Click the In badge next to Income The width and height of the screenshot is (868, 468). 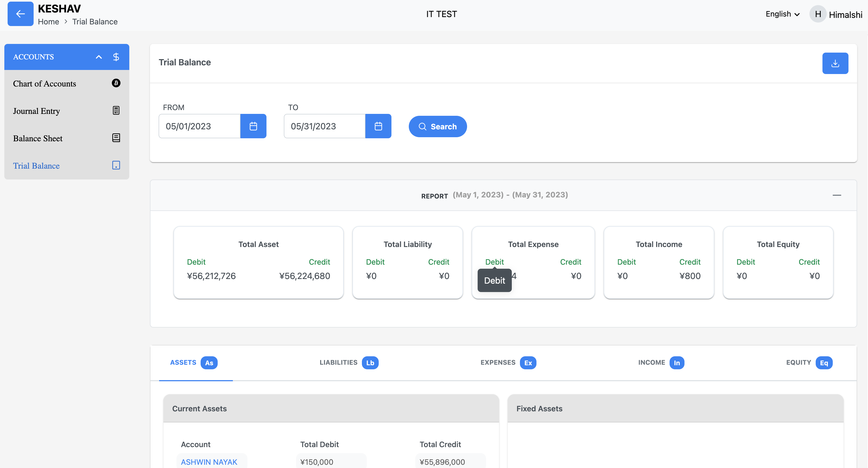click(677, 363)
